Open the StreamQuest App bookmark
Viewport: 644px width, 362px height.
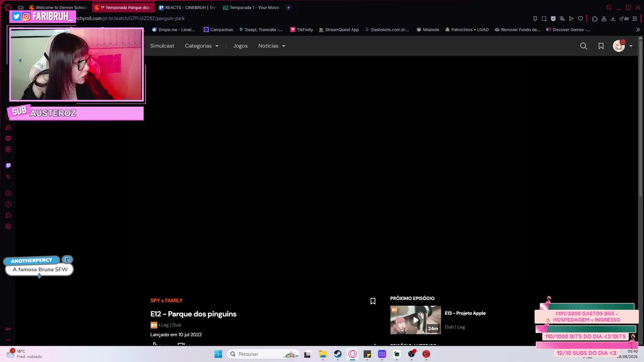339,30
